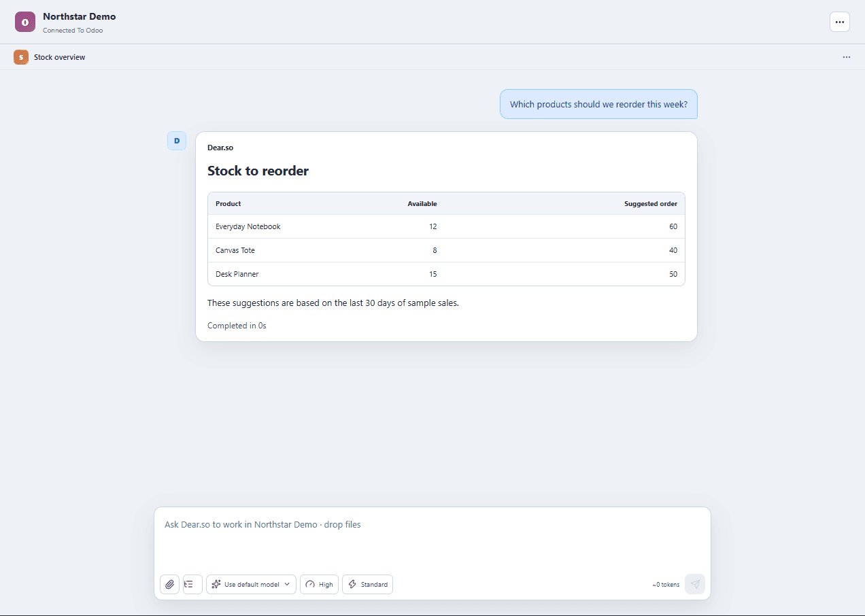
Task: Click the Canvas Tote row name
Action: click(235, 250)
